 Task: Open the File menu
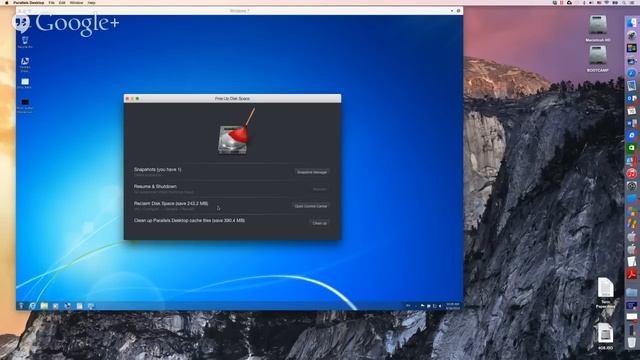click(51, 2)
